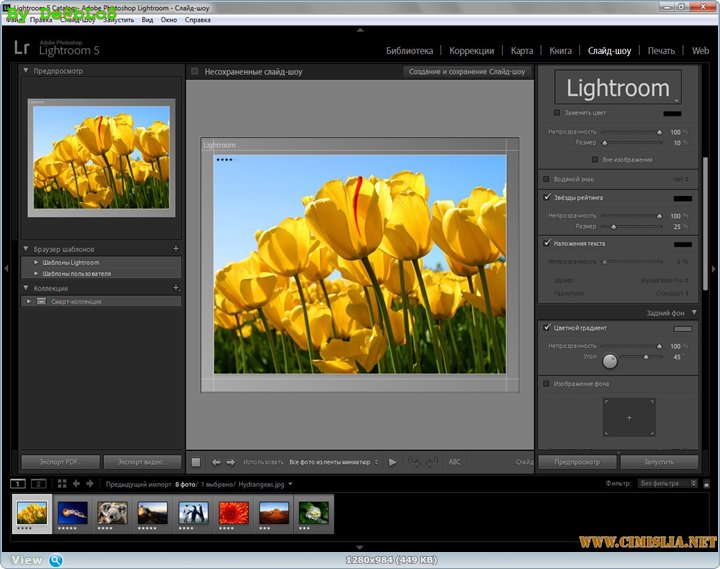Screen dimensions: 720x569
Task: Disable the Звёзды рейтинга checkbox
Action: (x=545, y=198)
